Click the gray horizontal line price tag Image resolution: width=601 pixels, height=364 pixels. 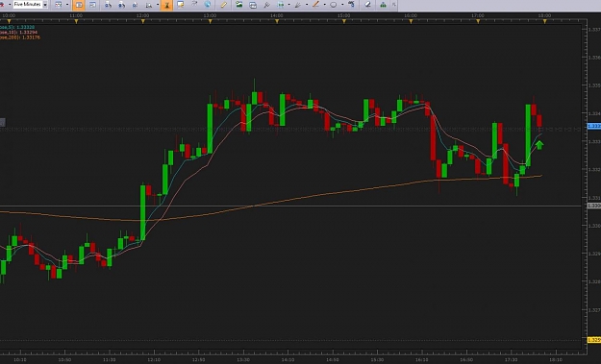click(x=594, y=206)
